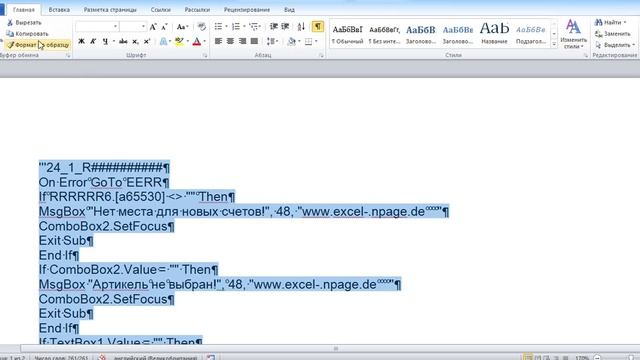The height and width of the screenshot is (360, 640).
Task: Increase the paragraph indent
Action: click(285, 27)
